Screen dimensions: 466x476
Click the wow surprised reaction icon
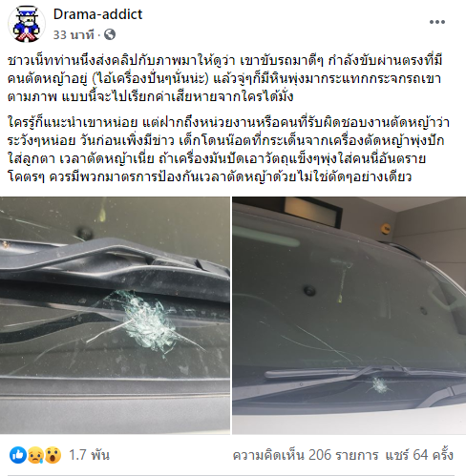53,455
